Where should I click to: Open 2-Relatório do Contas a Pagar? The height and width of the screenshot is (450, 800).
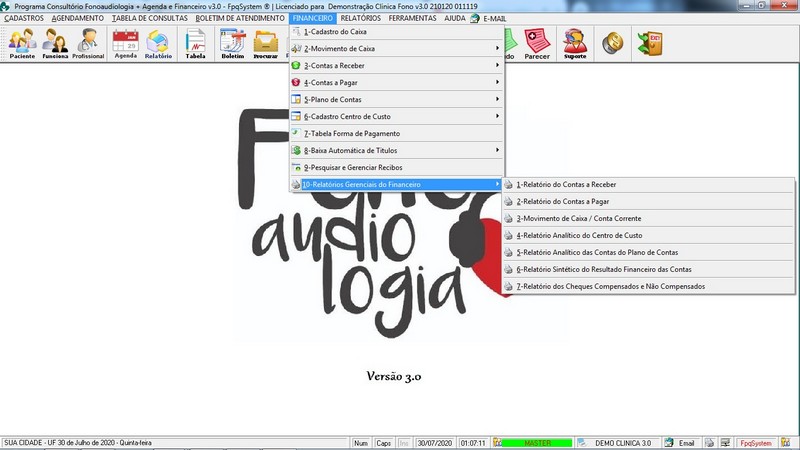(648, 202)
